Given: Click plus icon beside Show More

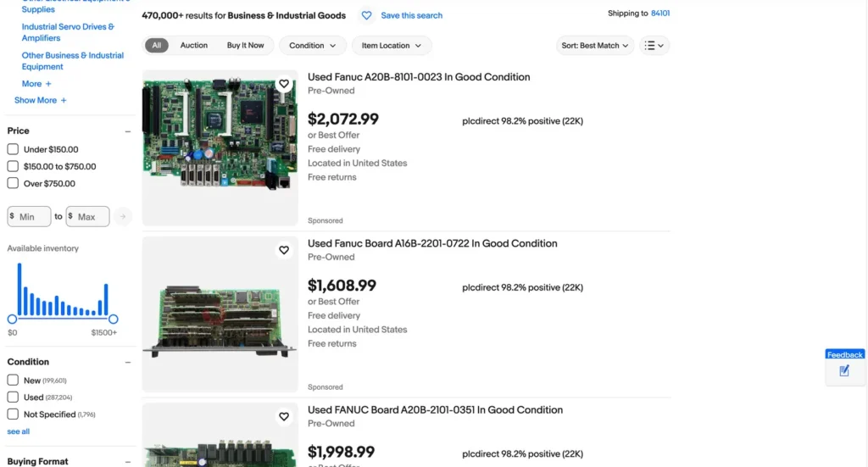Looking at the screenshot, I should coord(64,100).
